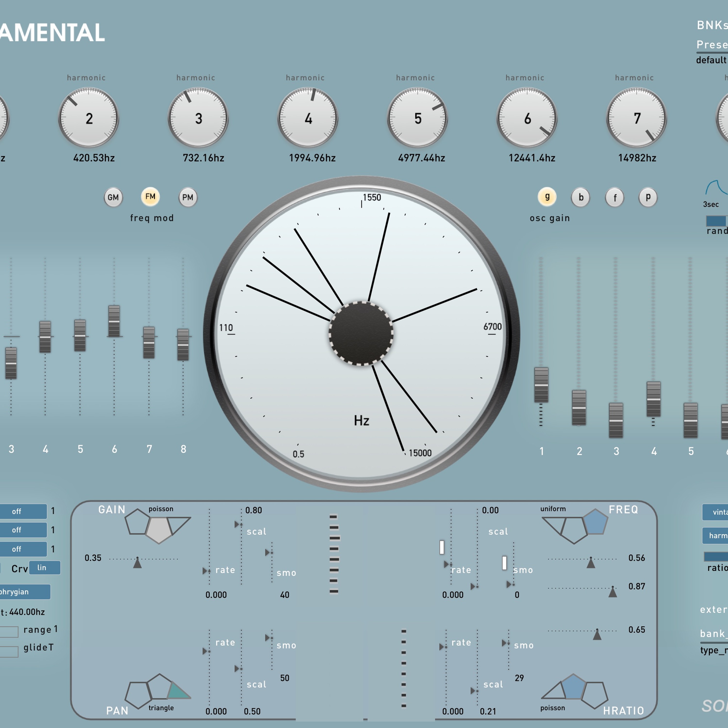Click the large dark center hub of Hz dial

(x=361, y=333)
